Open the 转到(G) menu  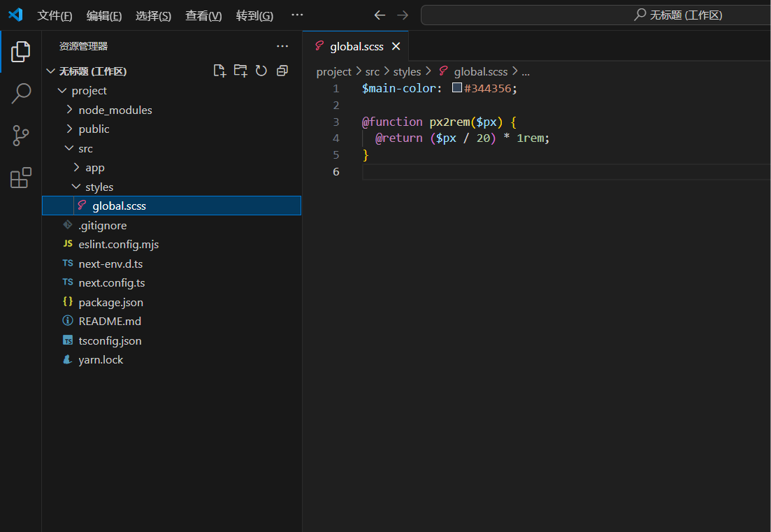(x=254, y=16)
